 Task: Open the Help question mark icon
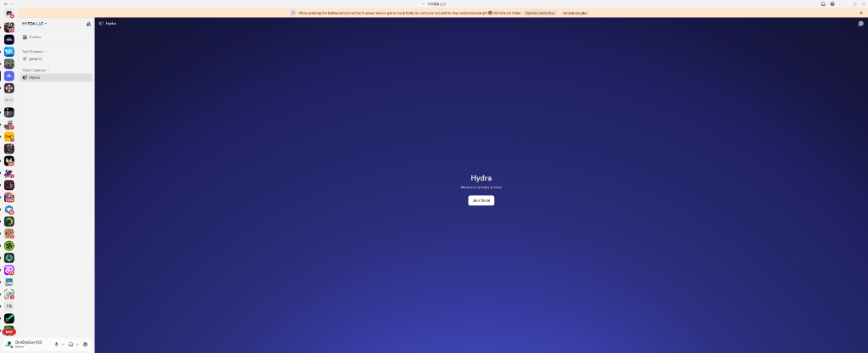[832, 4]
